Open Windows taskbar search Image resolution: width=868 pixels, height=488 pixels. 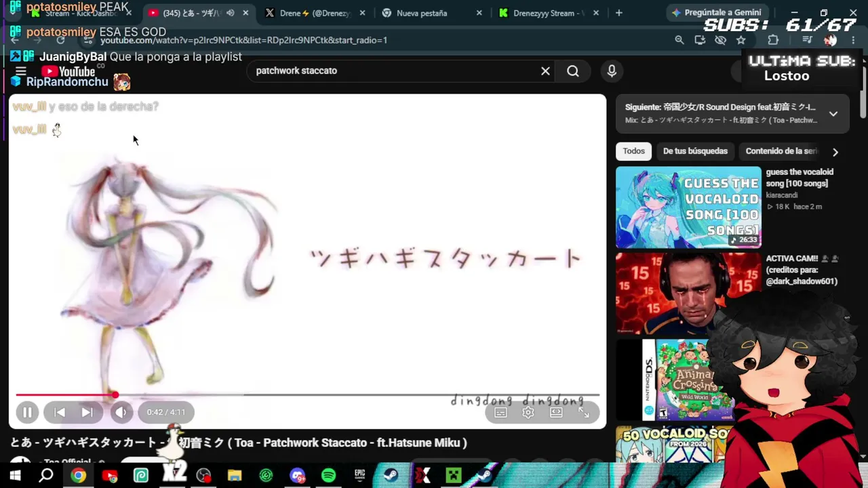46,475
